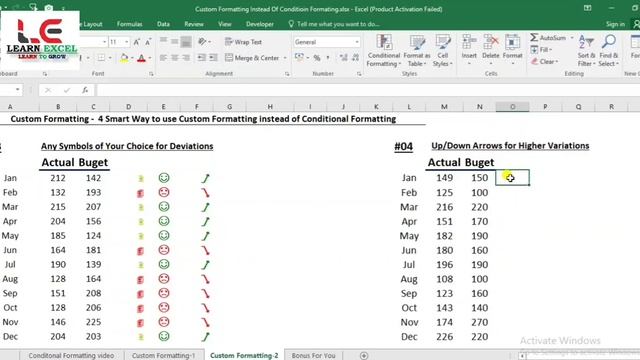Increase font size with the larger A icon
640x360 pixels.
(137, 42)
